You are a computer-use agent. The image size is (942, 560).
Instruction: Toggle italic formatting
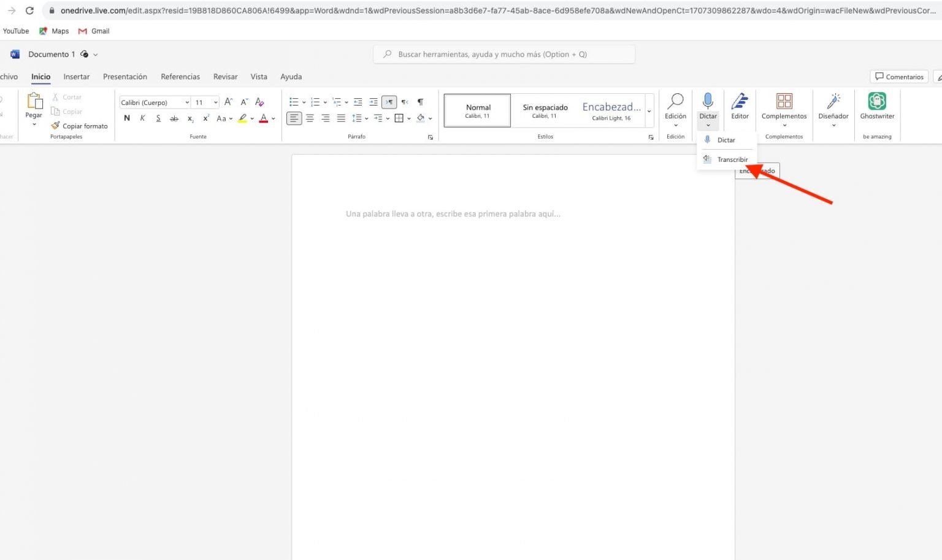[x=142, y=118]
